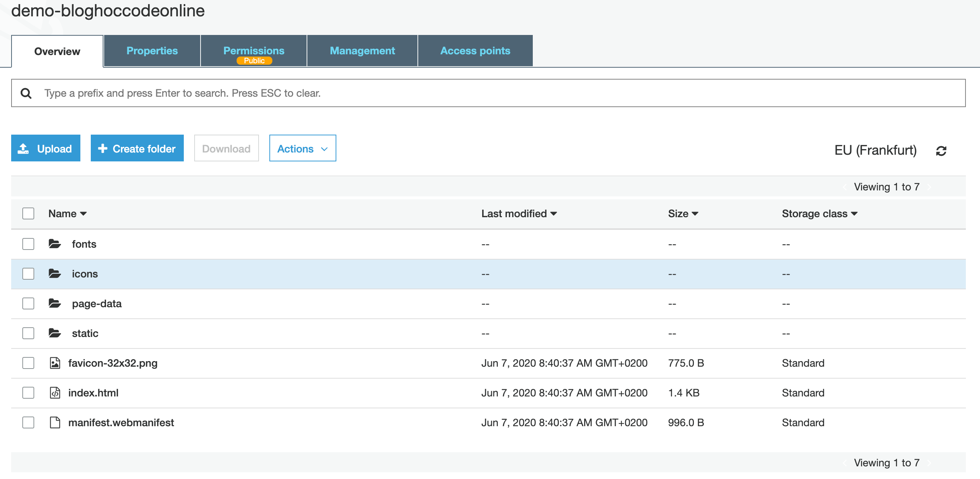This screenshot has width=980, height=479.
Task: Select the checkbox next to index.html
Action: (28, 393)
